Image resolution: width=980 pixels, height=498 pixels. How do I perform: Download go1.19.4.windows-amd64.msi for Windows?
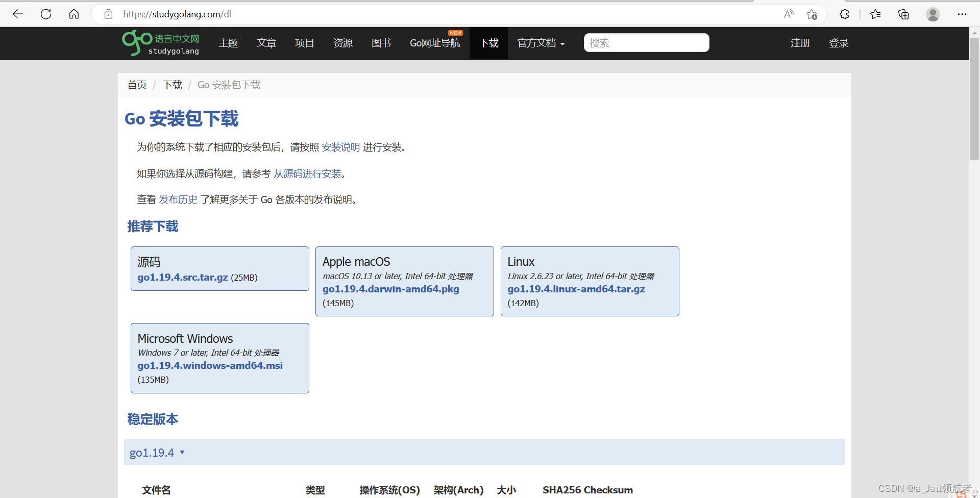point(210,365)
